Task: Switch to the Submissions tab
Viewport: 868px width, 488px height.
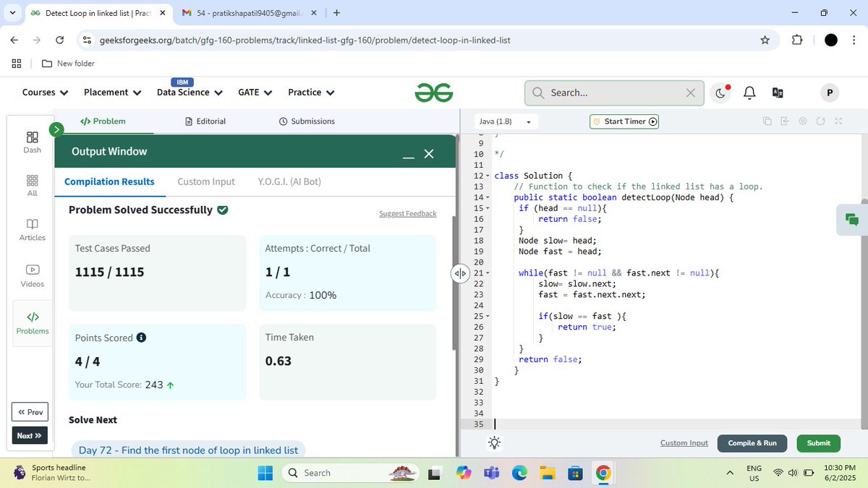Action: [307, 121]
